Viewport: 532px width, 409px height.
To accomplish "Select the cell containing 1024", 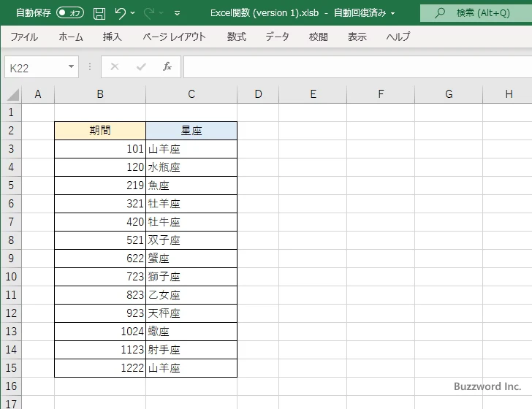I will (x=100, y=332).
